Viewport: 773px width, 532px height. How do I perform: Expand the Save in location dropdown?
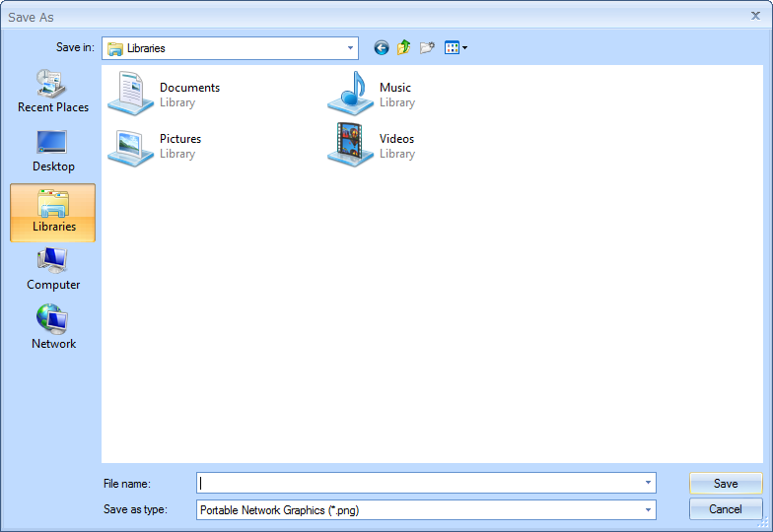[x=350, y=48]
